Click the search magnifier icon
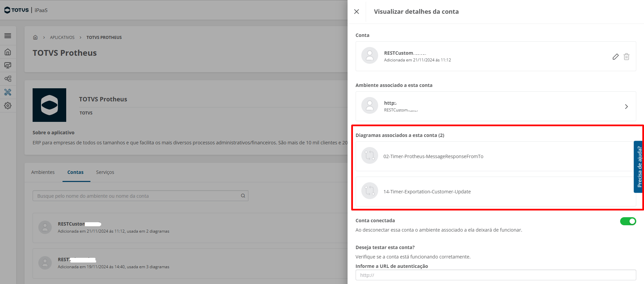The width and height of the screenshot is (644, 284). 243,196
